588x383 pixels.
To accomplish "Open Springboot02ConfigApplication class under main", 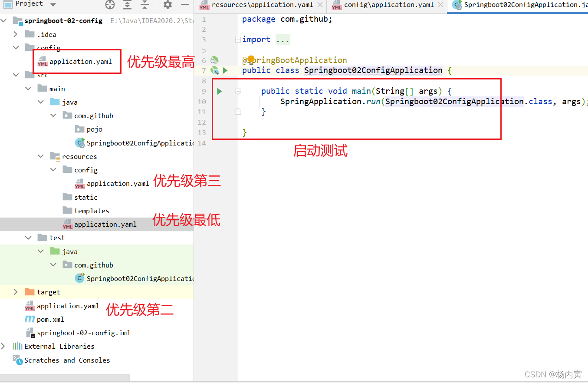I will [x=140, y=143].
